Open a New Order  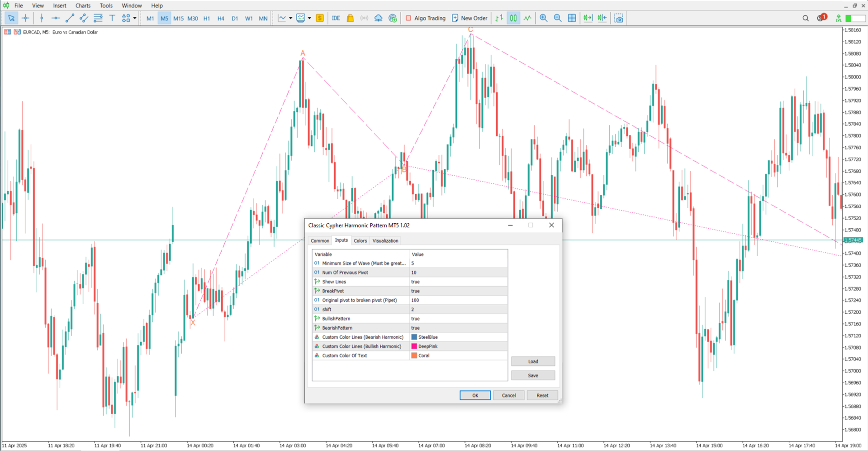coord(470,18)
